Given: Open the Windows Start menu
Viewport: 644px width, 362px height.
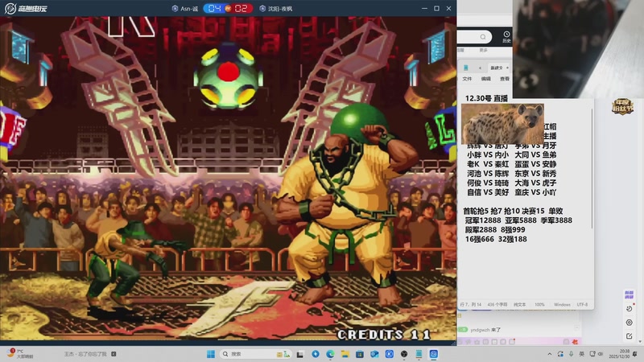Looking at the screenshot, I should pyautogui.click(x=211, y=354).
